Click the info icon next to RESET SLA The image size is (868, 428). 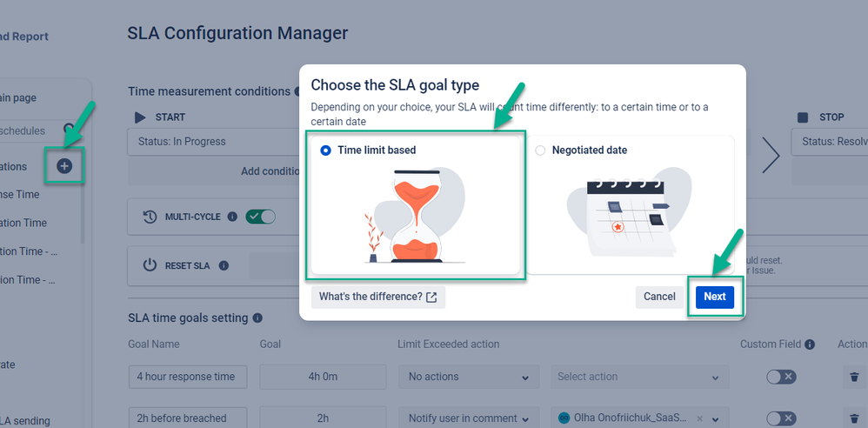coord(224,265)
